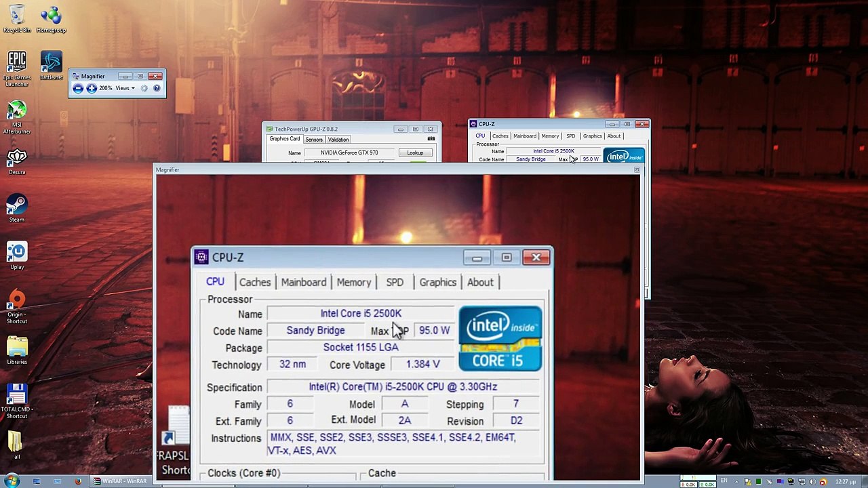Select the Battle.net desktop shortcut
This screenshot has width=868, height=488.
[51, 66]
